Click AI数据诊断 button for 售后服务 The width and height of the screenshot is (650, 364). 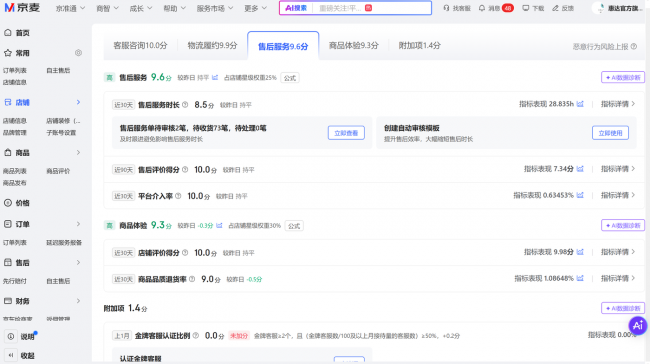(623, 78)
